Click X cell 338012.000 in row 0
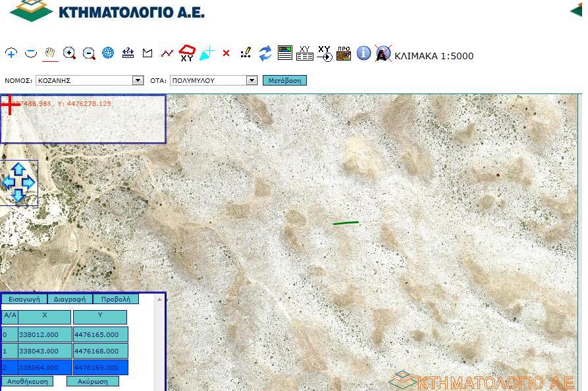Screen dimensions: 588x391 [x=45, y=334]
